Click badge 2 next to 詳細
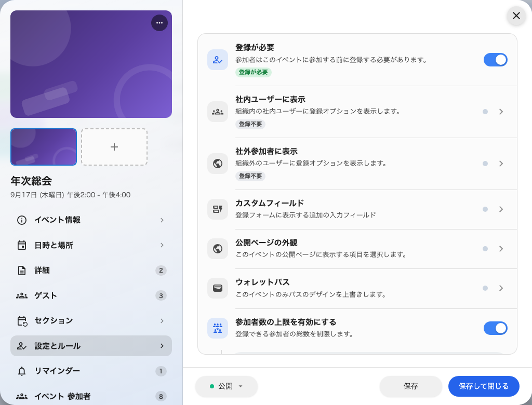Image resolution: width=532 pixels, height=405 pixels. point(161,271)
